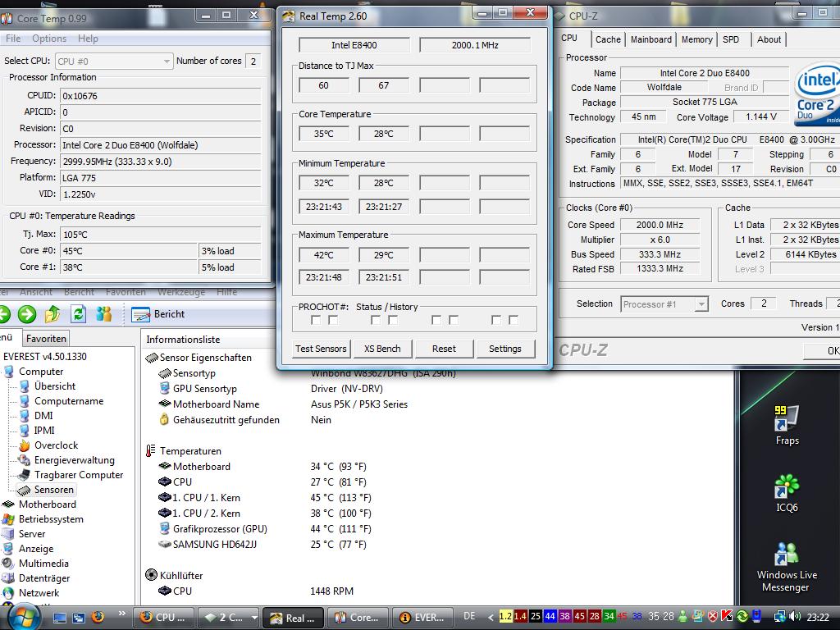The height and width of the screenshot is (630, 840).
Task: Select Übersicht in EVEREST tree
Action: [55, 386]
